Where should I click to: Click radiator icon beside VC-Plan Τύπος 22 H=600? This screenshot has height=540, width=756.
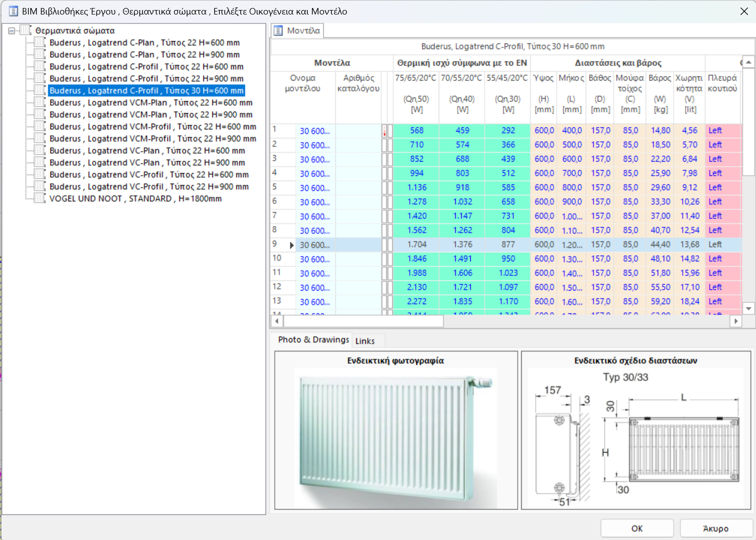pyautogui.click(x=40, y=150)
